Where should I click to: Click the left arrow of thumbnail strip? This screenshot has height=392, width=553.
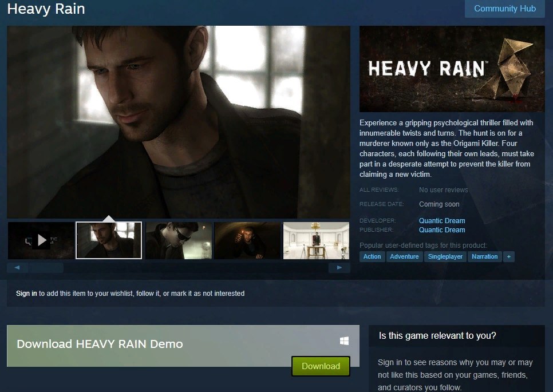point(17,268)
